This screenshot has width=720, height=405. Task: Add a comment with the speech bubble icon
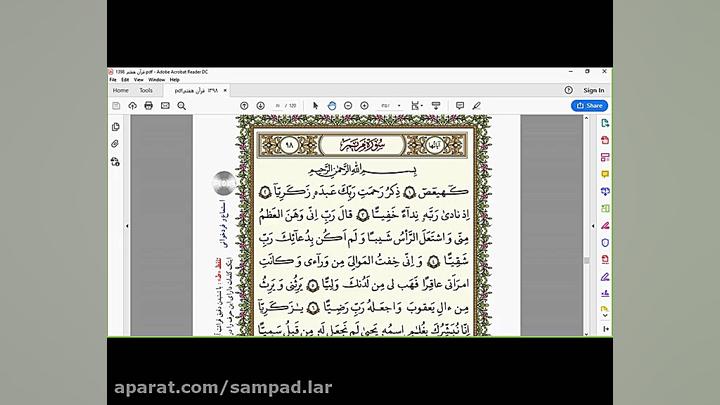coord(460,106)
